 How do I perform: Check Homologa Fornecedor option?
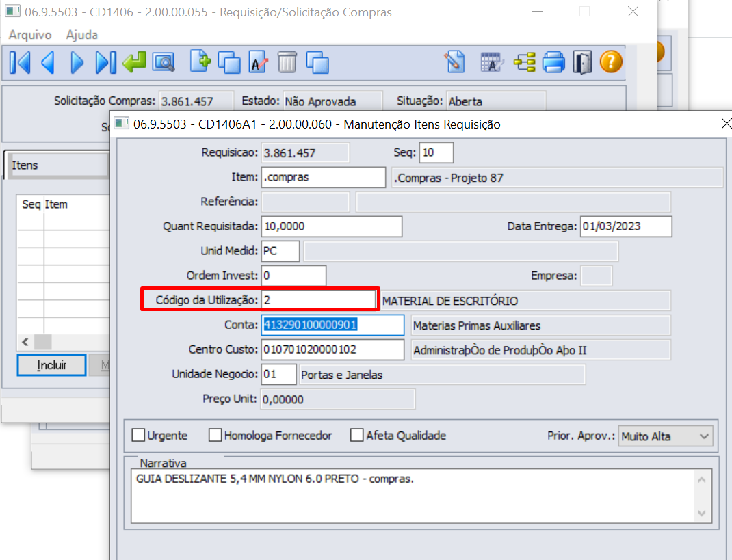(215, 435)
